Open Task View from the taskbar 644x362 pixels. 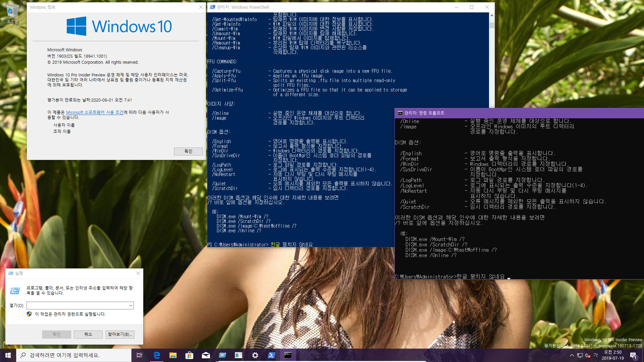[140, 355]
